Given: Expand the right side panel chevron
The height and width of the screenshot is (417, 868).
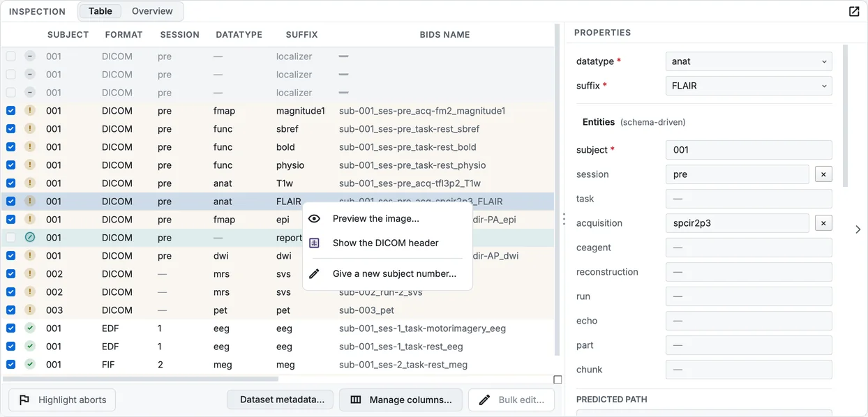Looking at the screenshot, I should (x=858, y=229).
